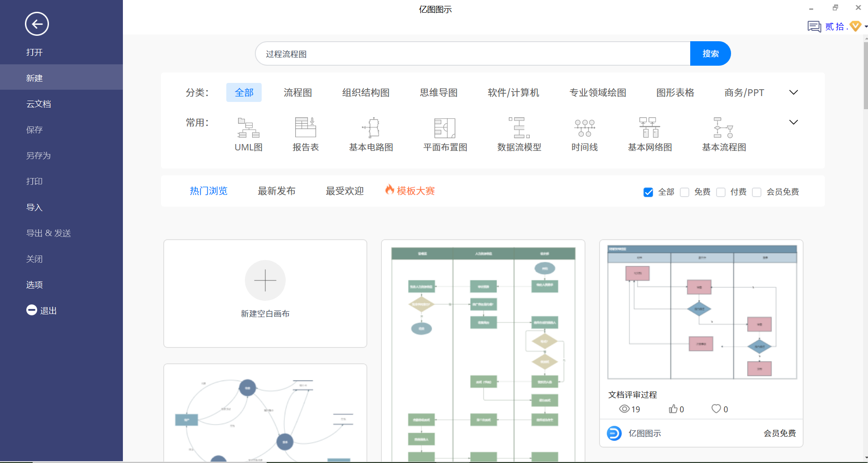Switch to the 最受欢迎 tab
This screenshot has width=868, height=463.
point(345,191)
